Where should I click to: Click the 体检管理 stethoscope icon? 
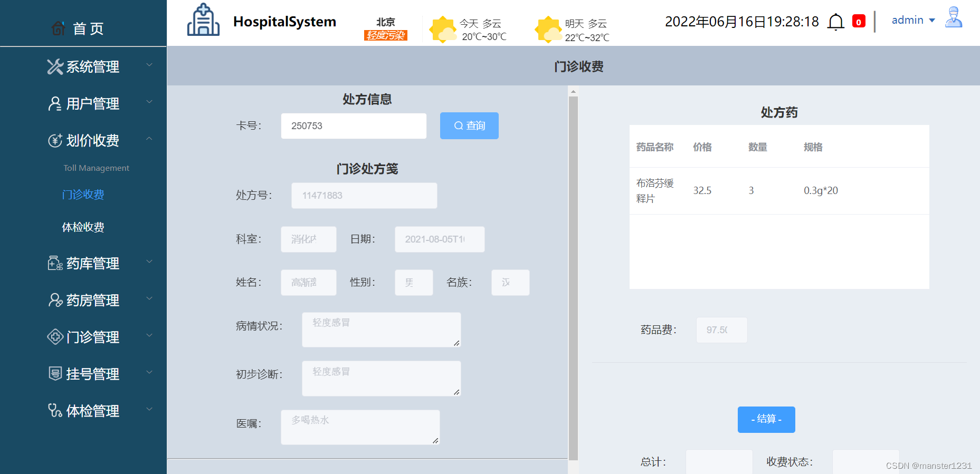[x=55, y=411]
